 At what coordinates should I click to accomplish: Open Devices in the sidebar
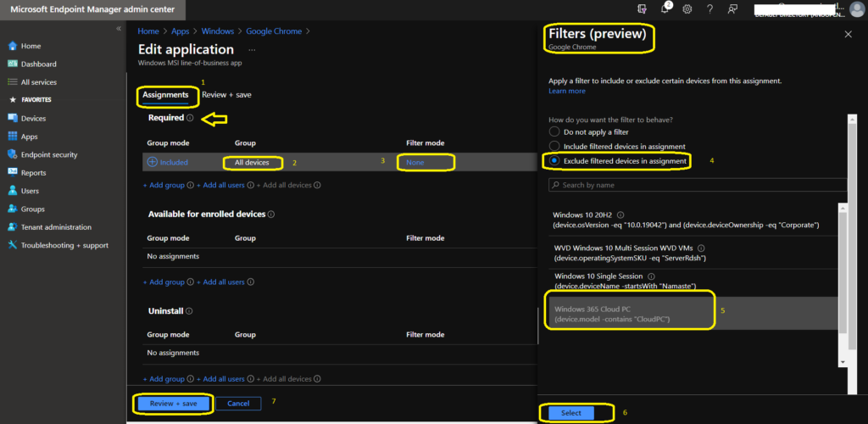coord(33,119)
